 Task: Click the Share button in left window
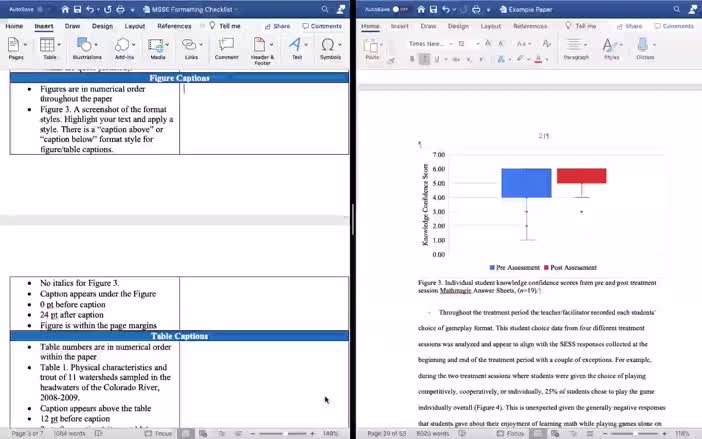281,26
